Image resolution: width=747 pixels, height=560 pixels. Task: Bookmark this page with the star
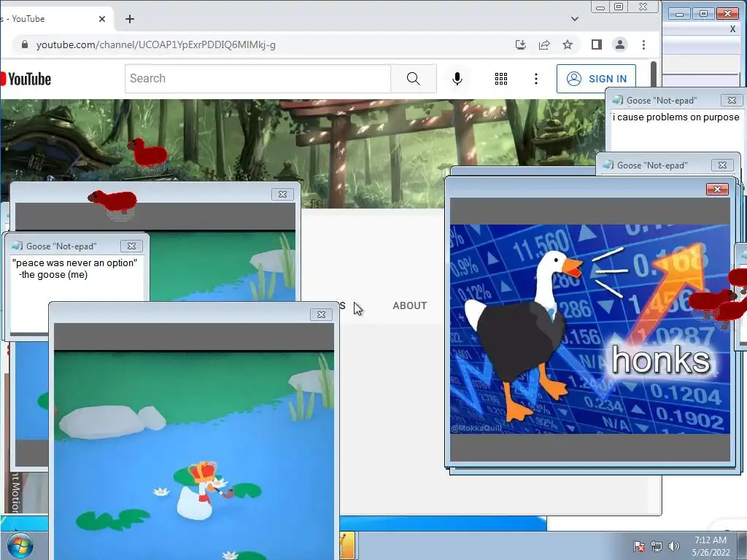pyautogui.click(x=568, y=44)
